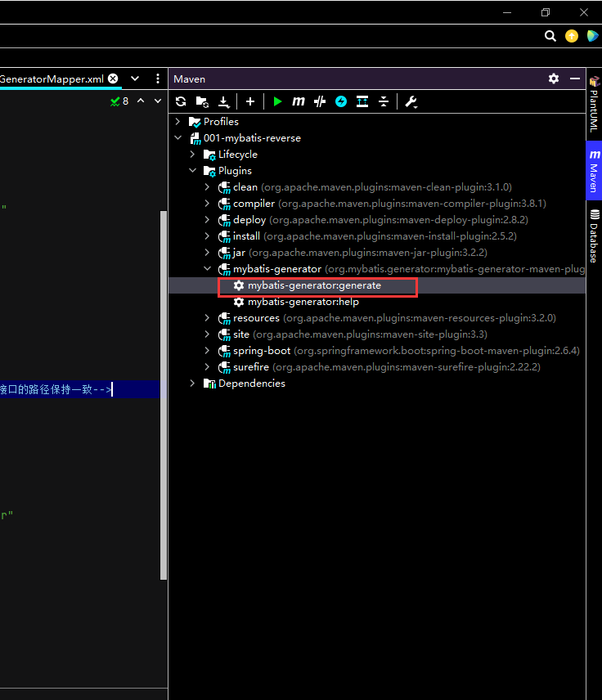602x700 pixels.
Task: Expand the compiler plugin node
Action: point(207,203)
